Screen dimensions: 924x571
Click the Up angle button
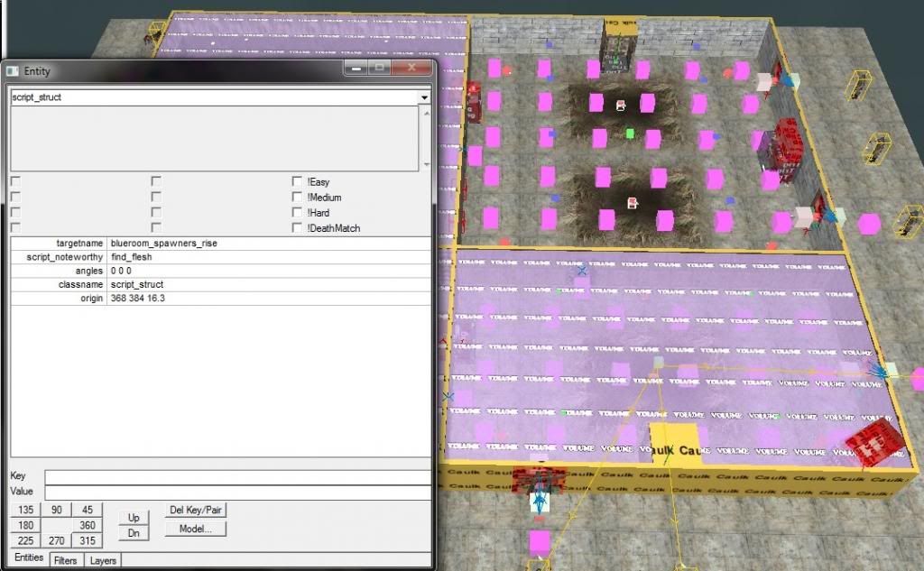(x=134, y=518)
